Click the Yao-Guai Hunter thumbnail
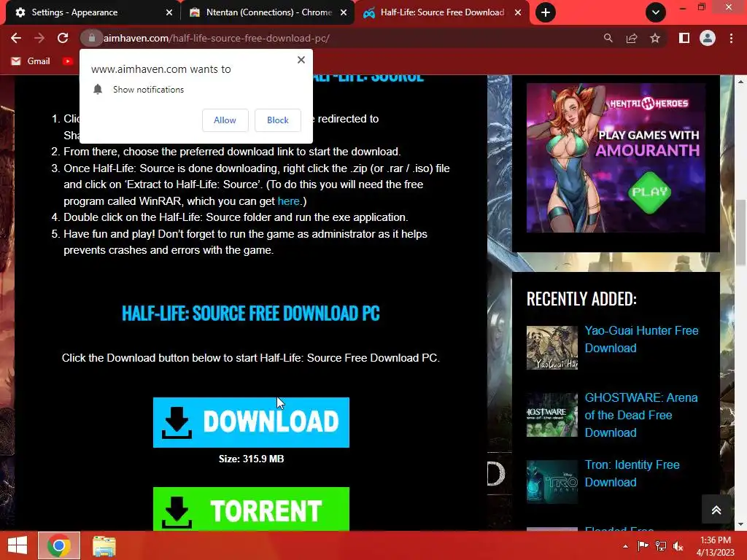The width and height of the screenshot is (747, 560). point(551,348)
